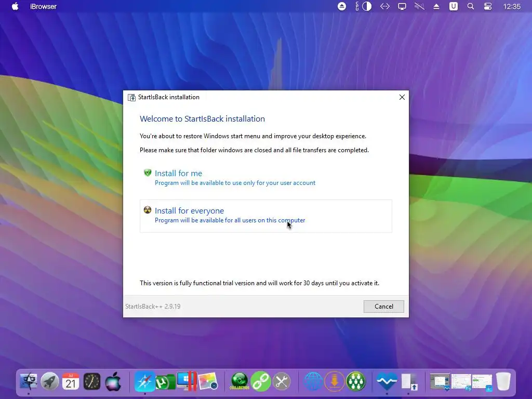Click the colorful Apple logo dock icon
532x399 pixels.
coord(113,381)
